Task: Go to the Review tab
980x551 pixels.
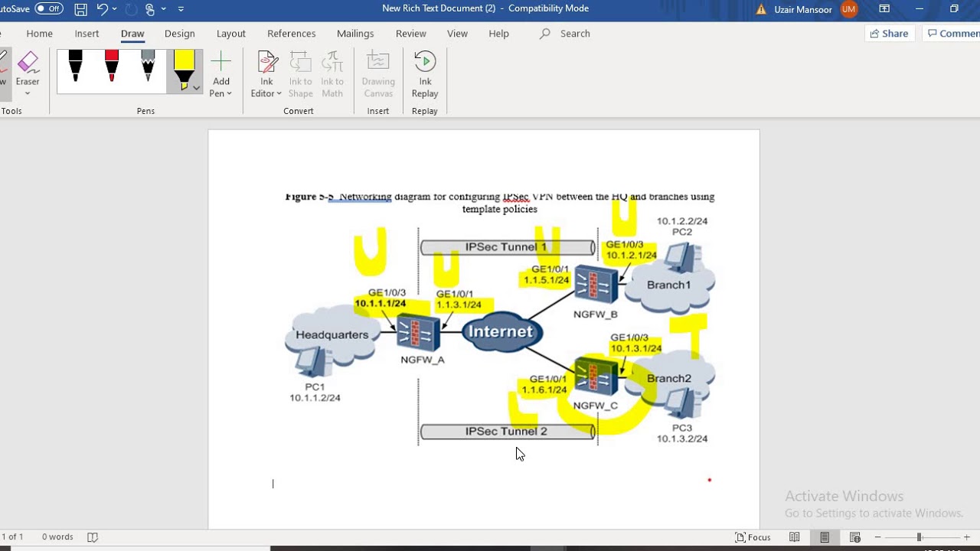Action: 411,34
